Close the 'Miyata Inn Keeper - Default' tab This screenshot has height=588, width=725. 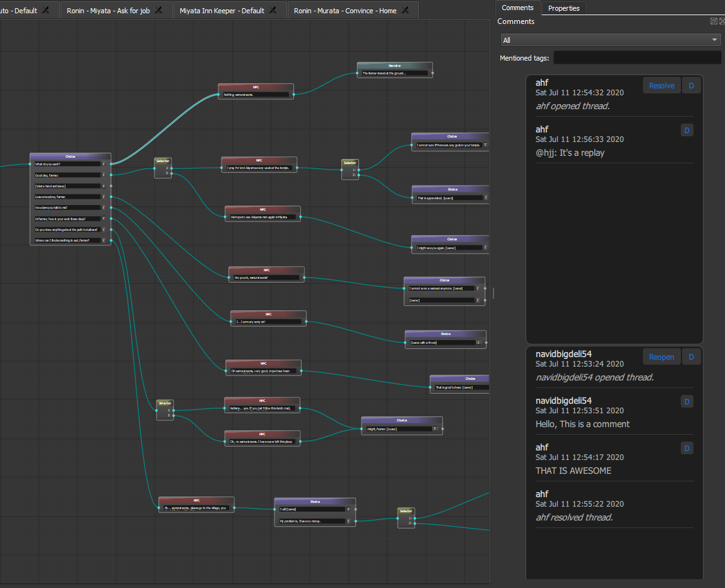pos(273,10)
